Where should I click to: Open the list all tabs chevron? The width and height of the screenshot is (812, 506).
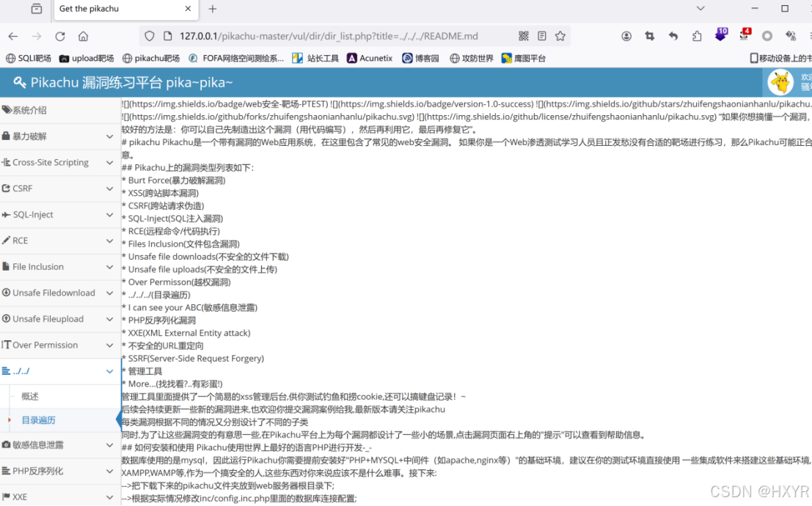pyautogui.click(x=701, y=9)
